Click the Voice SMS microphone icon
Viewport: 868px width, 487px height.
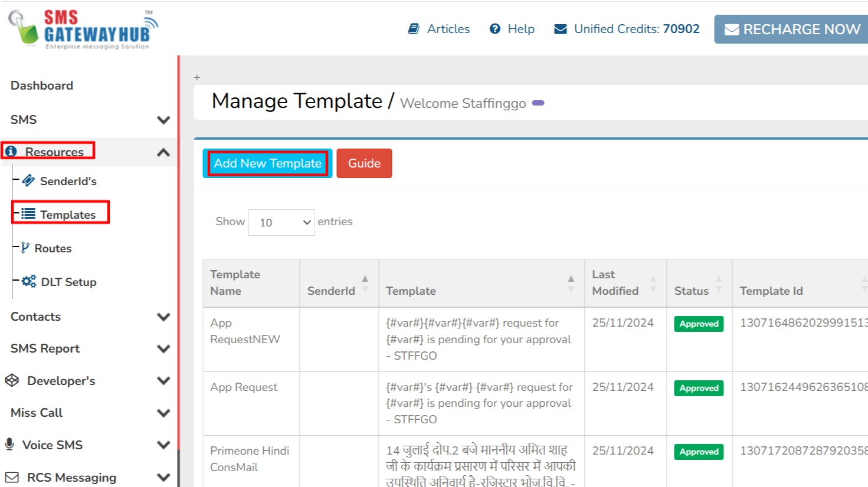pos(10,445)
